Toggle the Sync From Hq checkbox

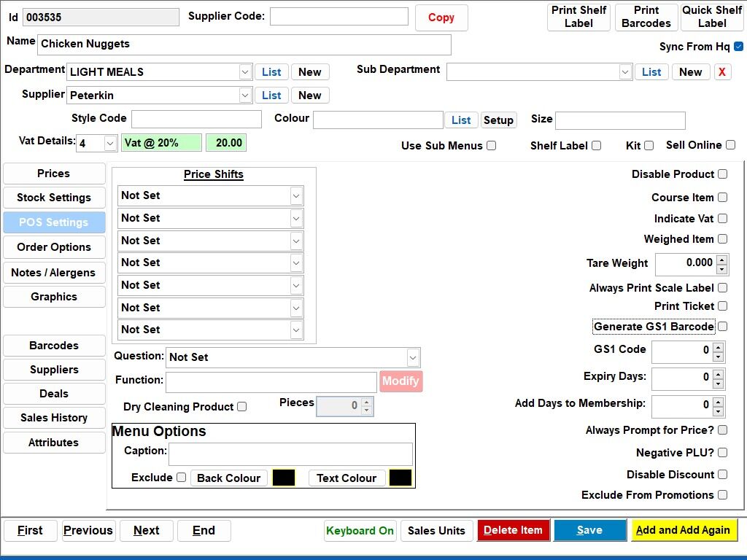pos(738,46)
